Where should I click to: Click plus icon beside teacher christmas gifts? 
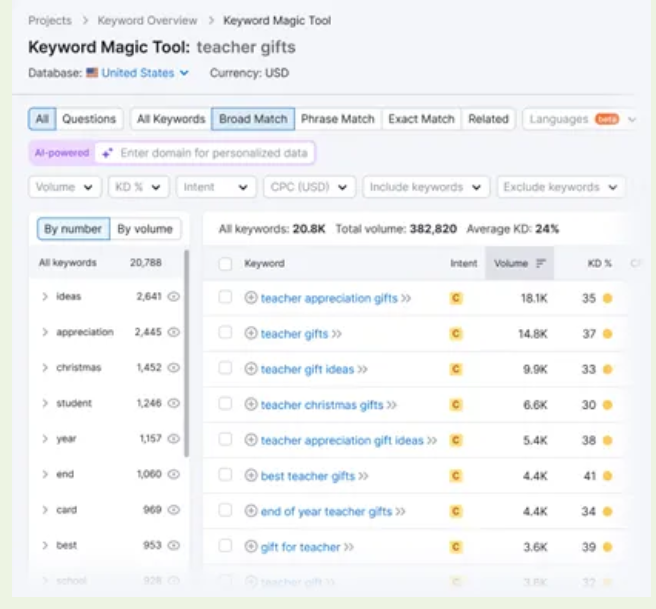tap(251, 404)
